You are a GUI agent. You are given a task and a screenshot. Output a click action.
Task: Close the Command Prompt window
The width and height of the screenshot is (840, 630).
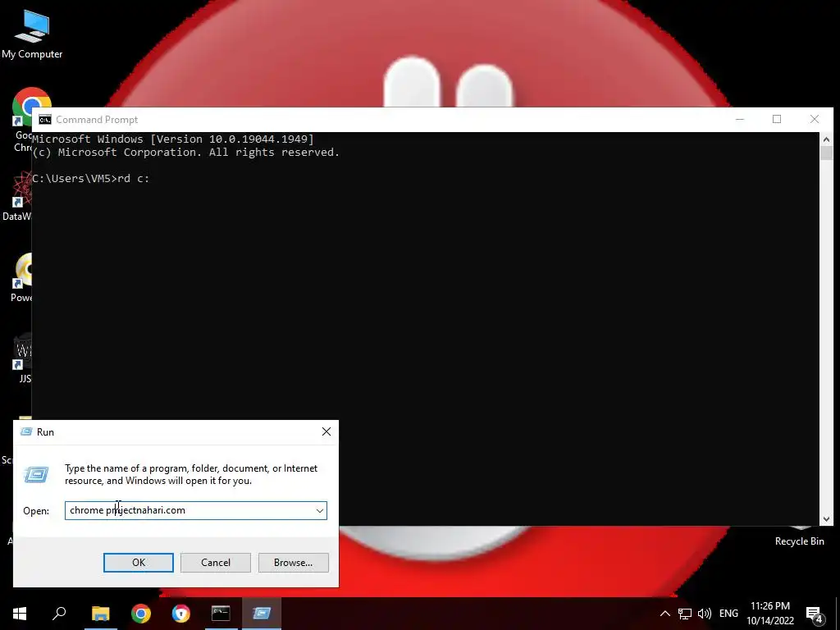click(x=815, y=119)
